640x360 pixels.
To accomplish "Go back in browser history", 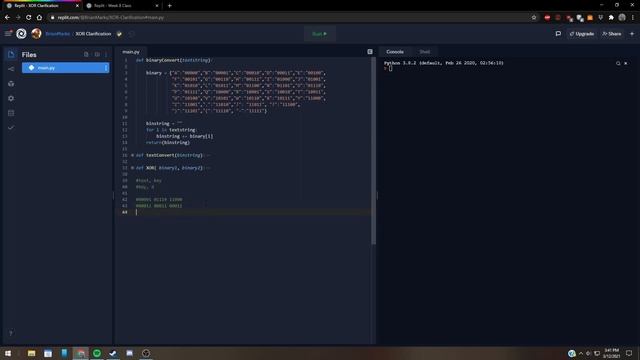I will tap(7, 18).
